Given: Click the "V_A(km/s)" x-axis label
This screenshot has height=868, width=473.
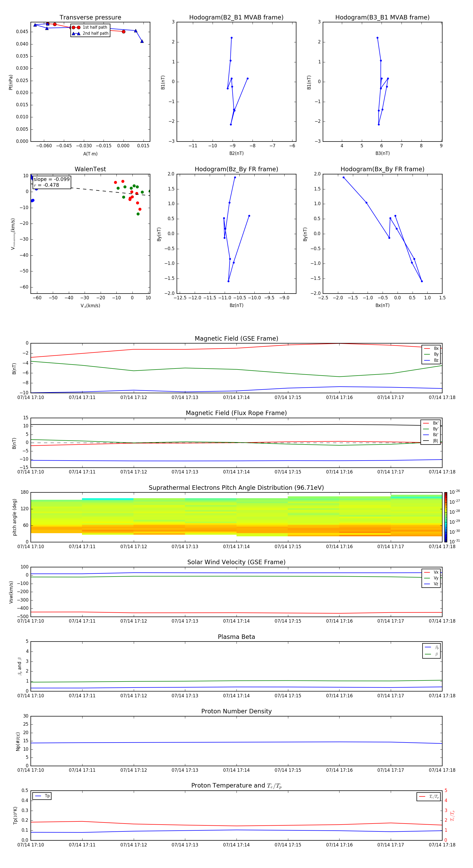Looking at the screenshot, I should (x=90, y=306).
